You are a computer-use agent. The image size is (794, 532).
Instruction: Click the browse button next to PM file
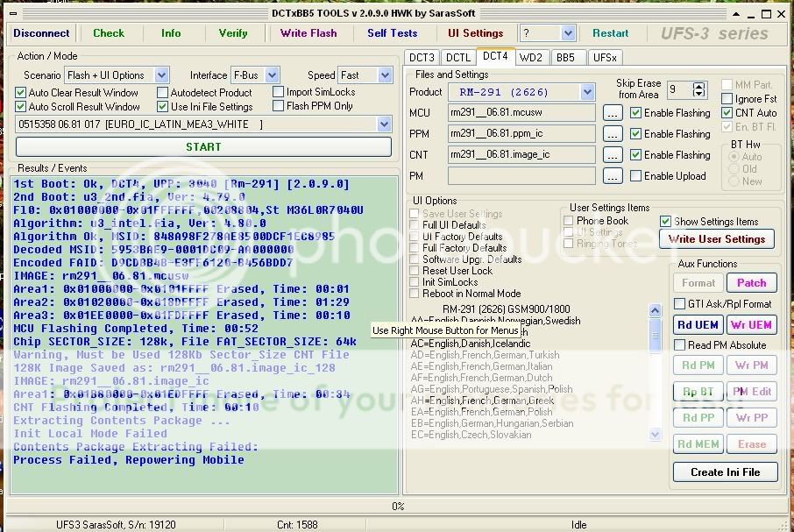tap(613, 176)
